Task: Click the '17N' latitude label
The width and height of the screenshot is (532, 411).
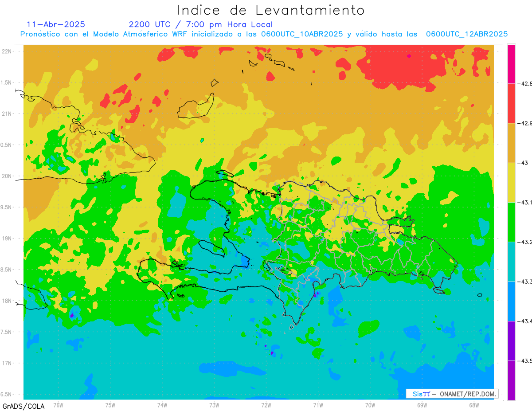Action: (x=7, y=363)
